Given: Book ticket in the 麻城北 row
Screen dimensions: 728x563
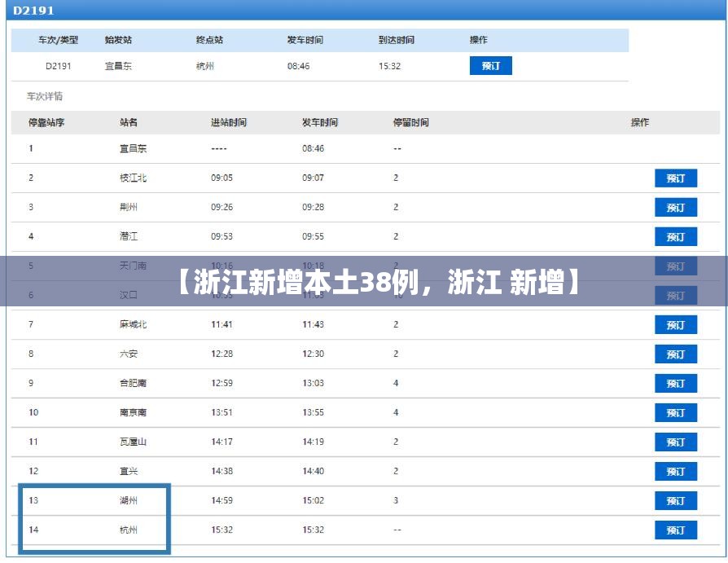Looking at the screenshot, I should [676, 325].
